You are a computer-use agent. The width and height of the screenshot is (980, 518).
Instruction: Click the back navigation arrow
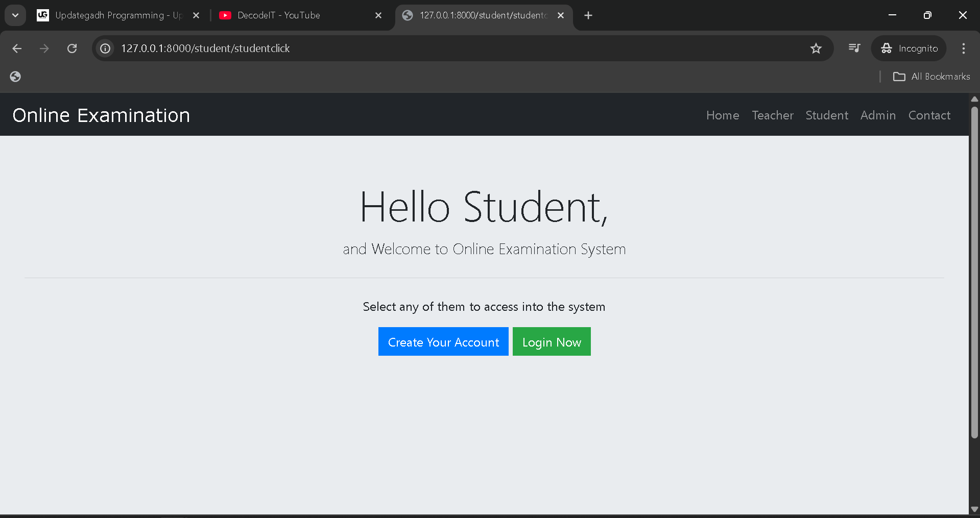[x=17, y=48]
